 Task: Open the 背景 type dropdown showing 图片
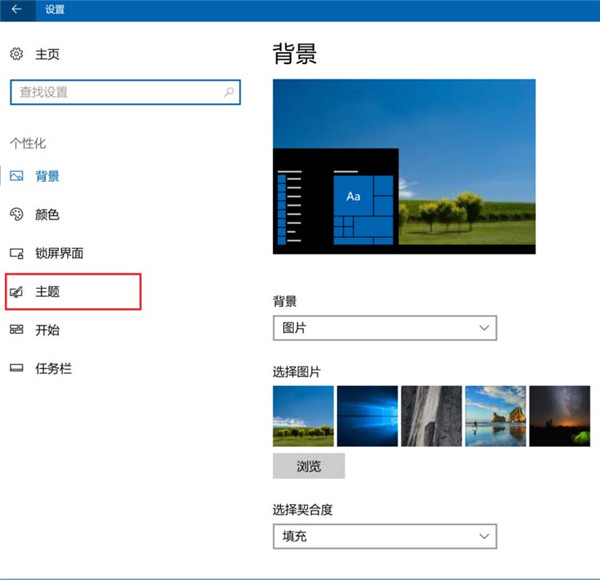(384, 327)
